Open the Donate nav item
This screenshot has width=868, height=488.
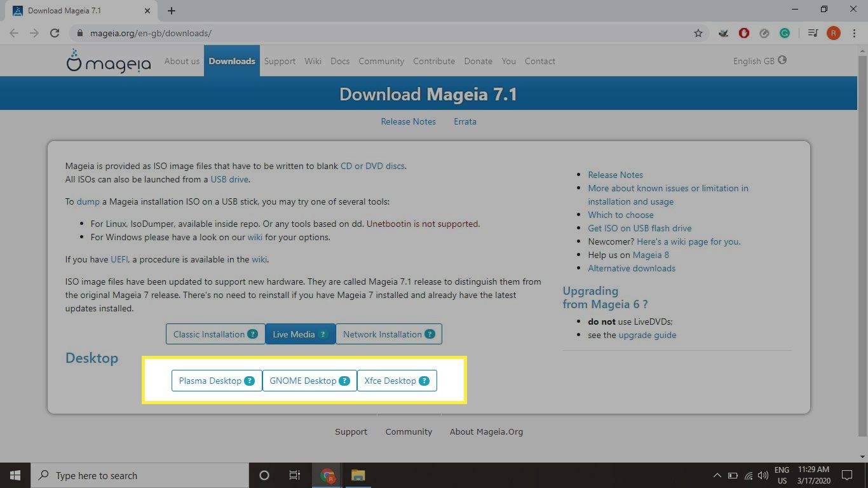tap(478, 61)
